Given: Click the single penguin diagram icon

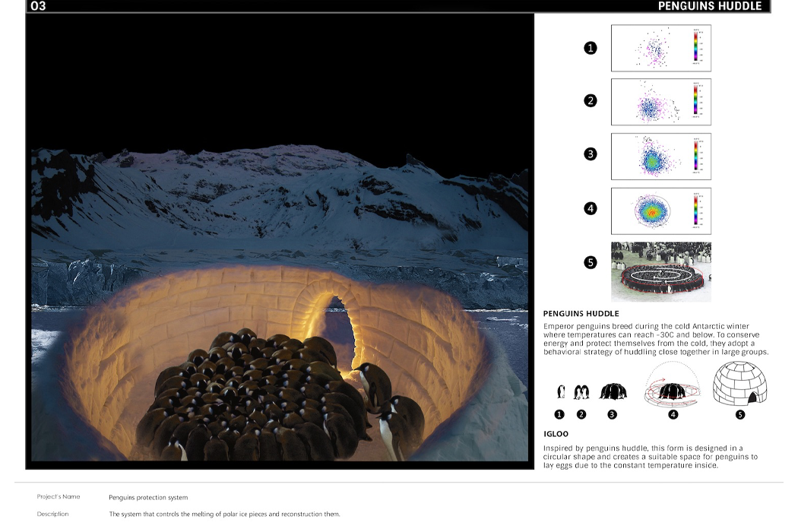Looking at the screenshot, I should tap(561, 392).
